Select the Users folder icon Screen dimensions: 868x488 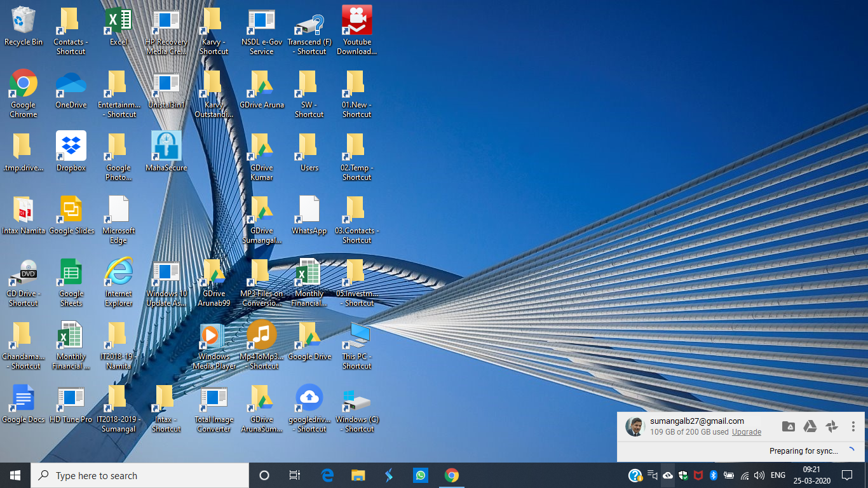(x=309, y=152)
